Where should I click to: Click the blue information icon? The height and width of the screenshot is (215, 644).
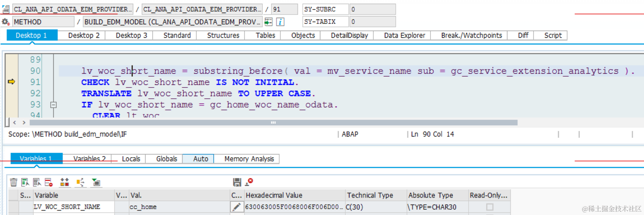pyautogui.click(x=280, y=22)
